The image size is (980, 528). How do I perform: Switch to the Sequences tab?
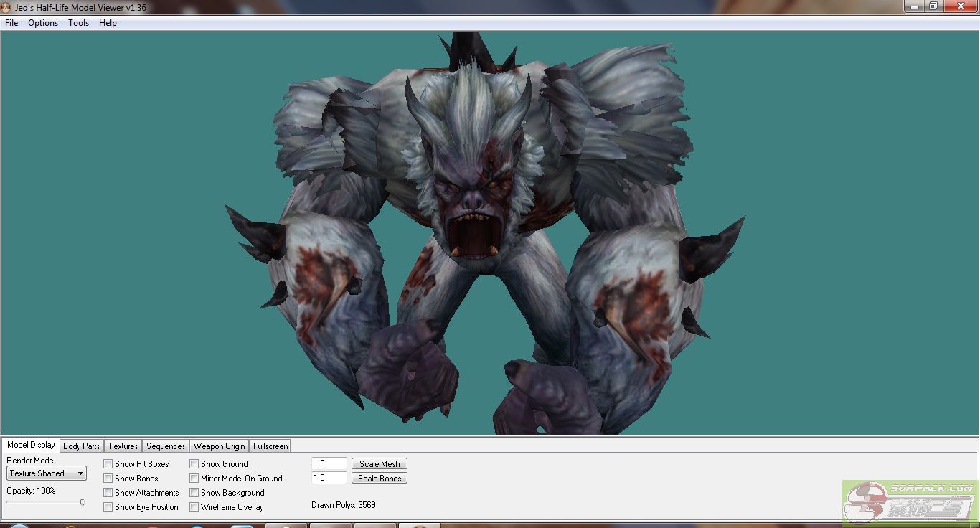pyautogui.click(x=166, y=446)
